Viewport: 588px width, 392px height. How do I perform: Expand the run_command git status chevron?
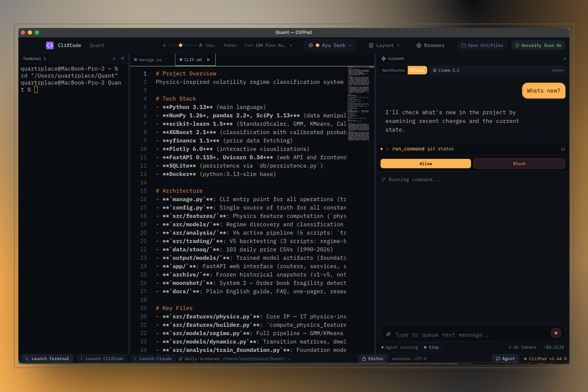[387, 149]
